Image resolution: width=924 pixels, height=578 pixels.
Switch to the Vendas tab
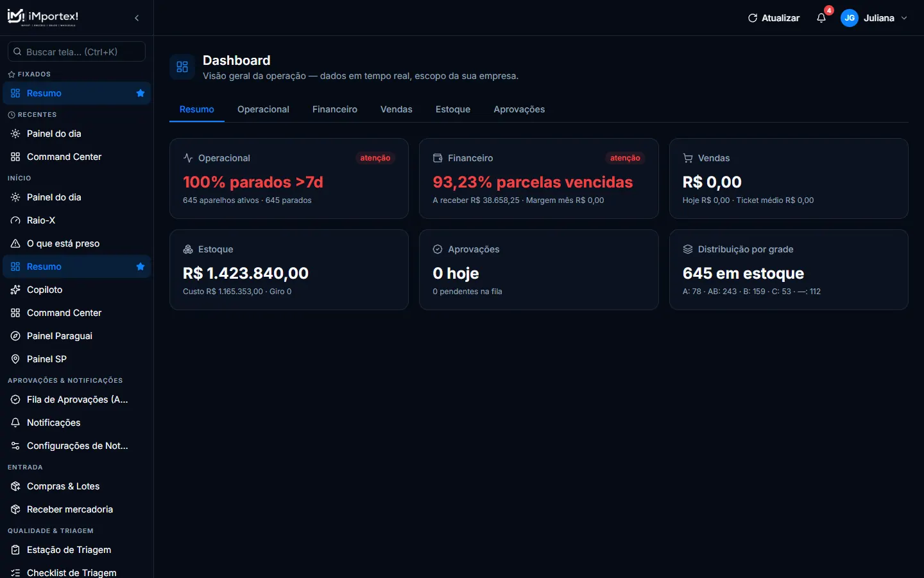pos(397,109)
